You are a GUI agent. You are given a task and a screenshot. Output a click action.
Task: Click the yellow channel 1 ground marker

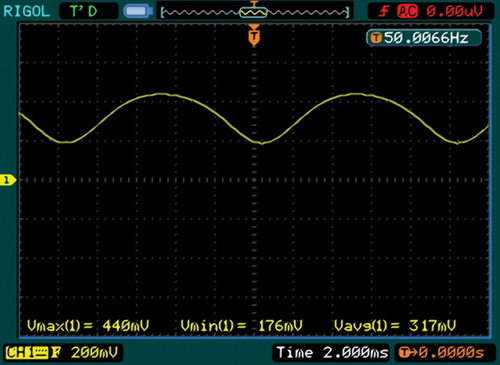(8, 180)
